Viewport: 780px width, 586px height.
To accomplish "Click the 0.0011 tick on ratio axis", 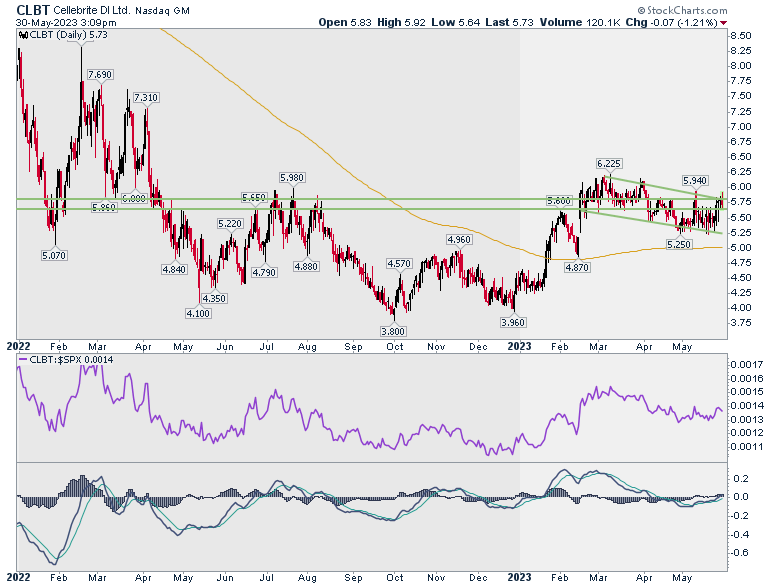I will click(x=747, y=447).
